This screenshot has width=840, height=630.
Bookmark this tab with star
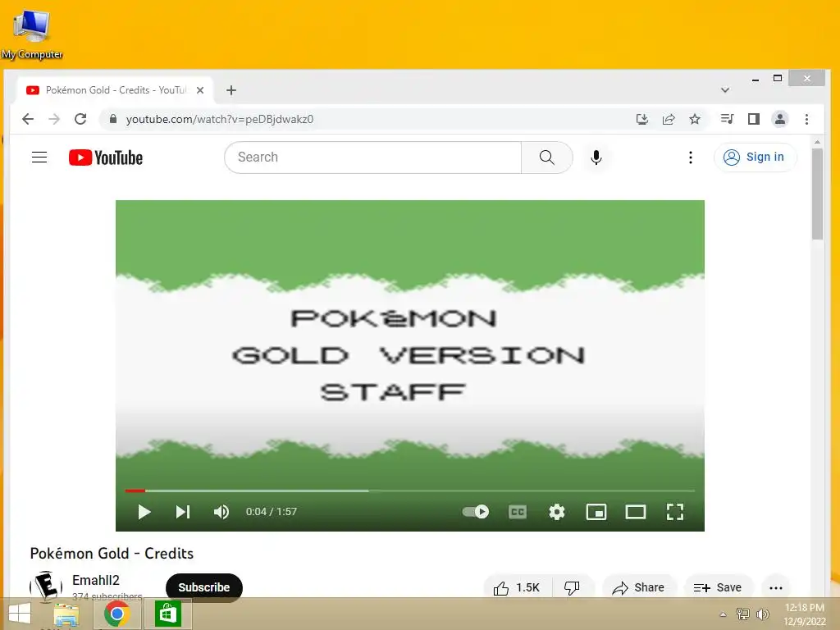click(694, 119)
